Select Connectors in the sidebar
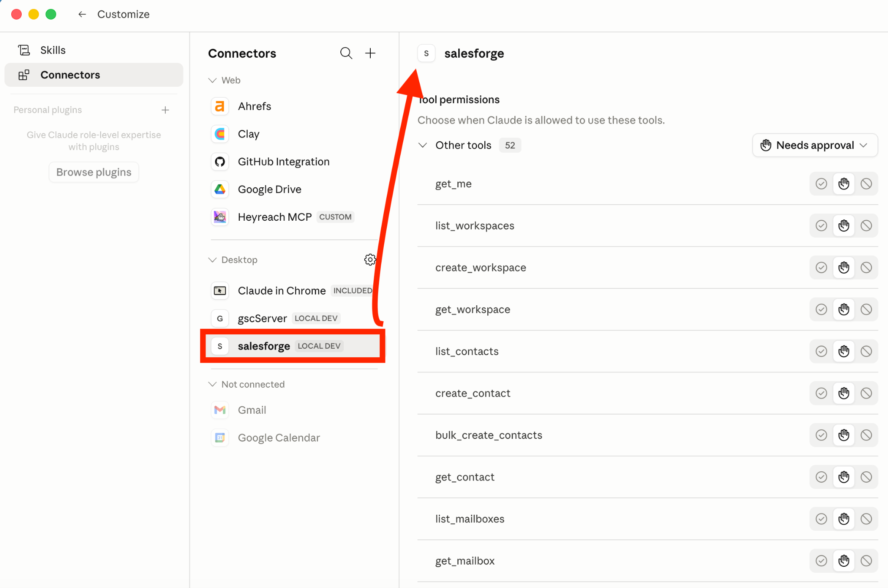 tap(94, 75)
